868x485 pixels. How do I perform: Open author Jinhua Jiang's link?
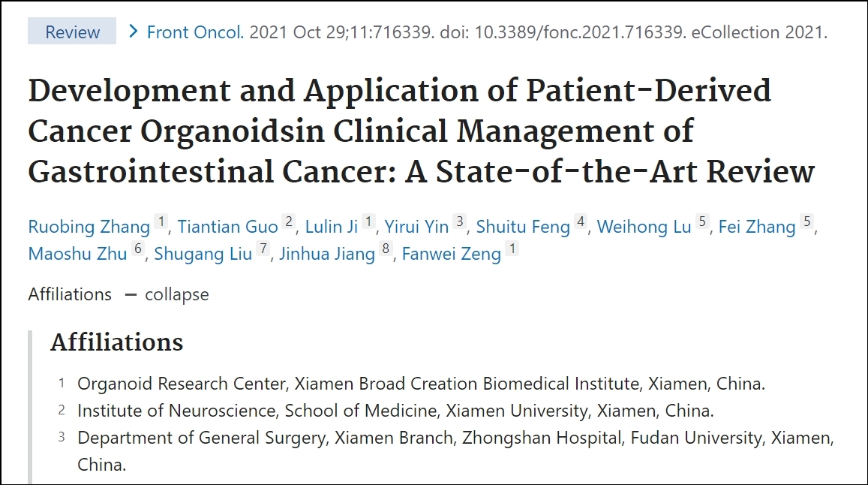[327, 254]
